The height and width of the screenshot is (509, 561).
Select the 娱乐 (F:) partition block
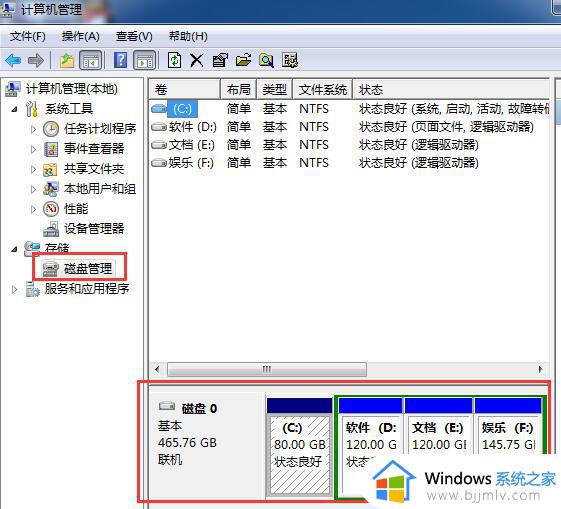[x=508, y=448]
